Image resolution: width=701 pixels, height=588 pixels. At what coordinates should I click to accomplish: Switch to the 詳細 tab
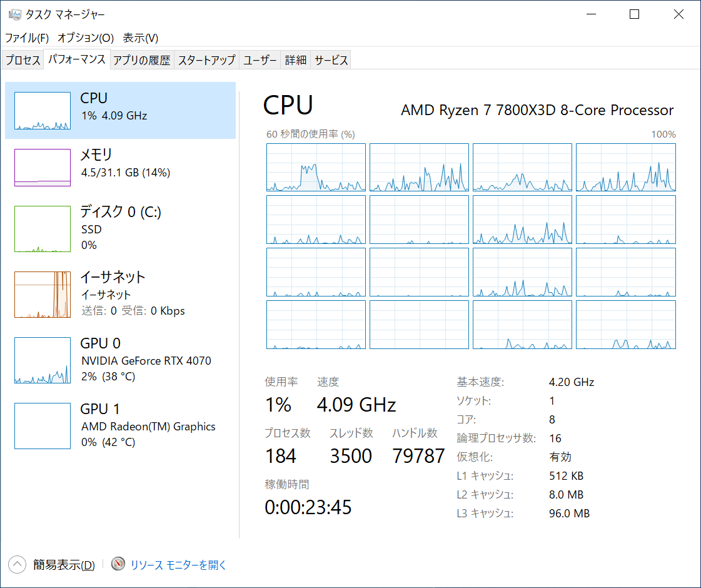click(x=296, y=61)
